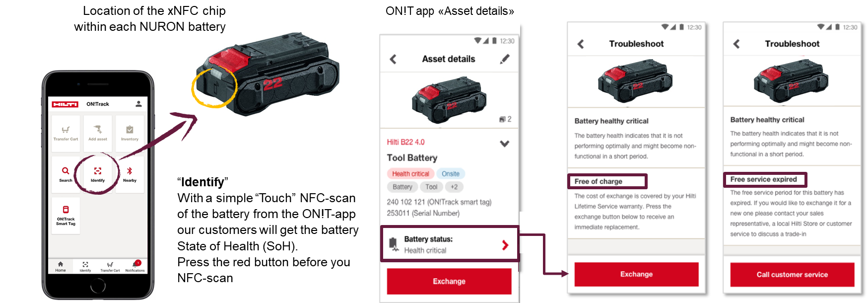868x303 pixels.
Task: Click the edit pencil in Asset details
Action: 505,59
